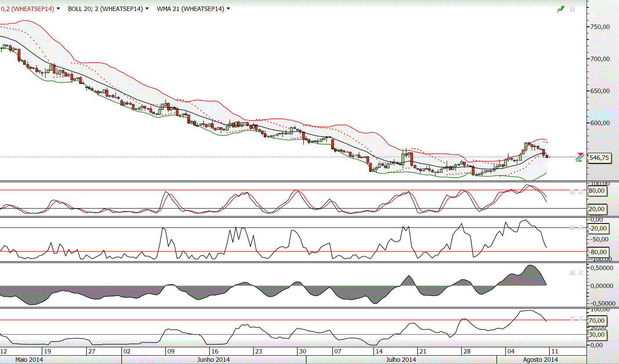Select the BOLL 20; 2 indicator label
The width and height of the screenshot is (619, 364).
tap(105, 9)
